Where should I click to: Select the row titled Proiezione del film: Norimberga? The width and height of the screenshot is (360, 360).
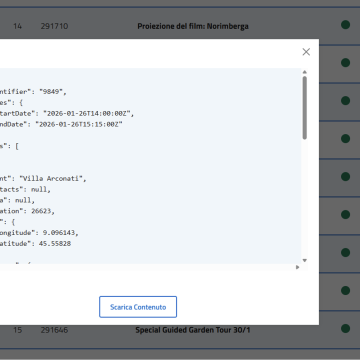(x=180, y=26)
